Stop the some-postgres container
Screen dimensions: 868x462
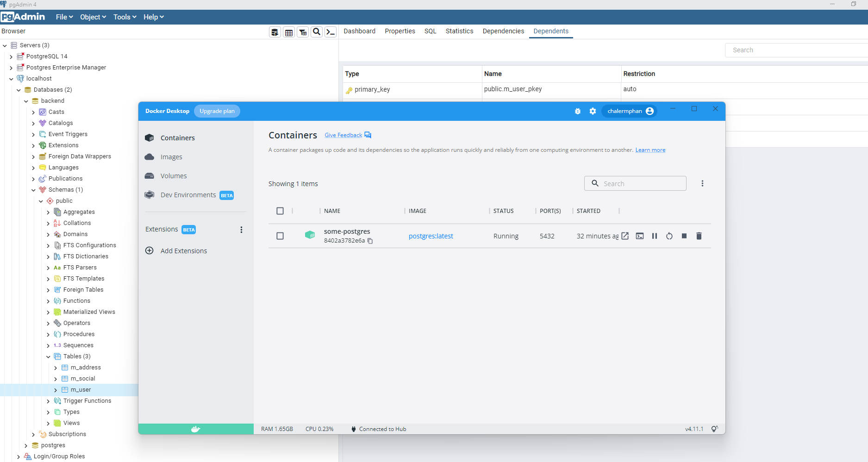(684, 236)
